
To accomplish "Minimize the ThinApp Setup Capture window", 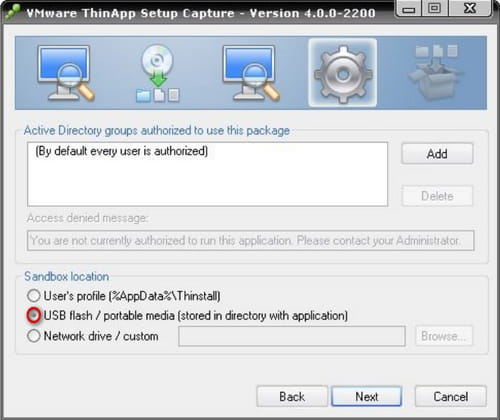I will pyautogui.click(x=408, y=9).
